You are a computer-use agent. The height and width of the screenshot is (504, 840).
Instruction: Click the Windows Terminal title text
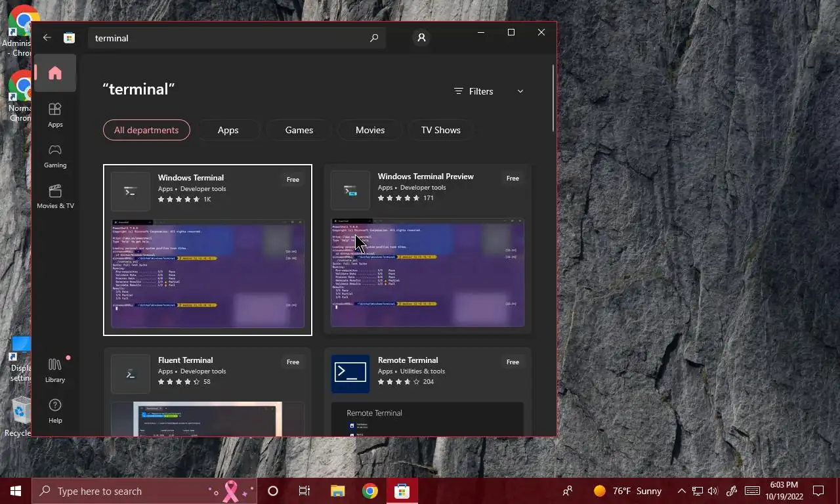pyautogui.click(x=191, y=178)
